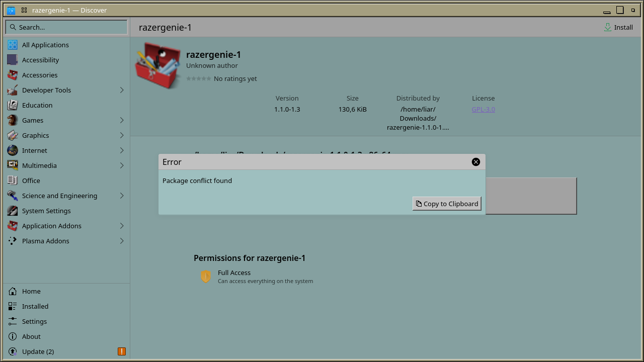Expand the Developer Tools category
Viewport: 644px width, 362px height.
coord(122,90)
